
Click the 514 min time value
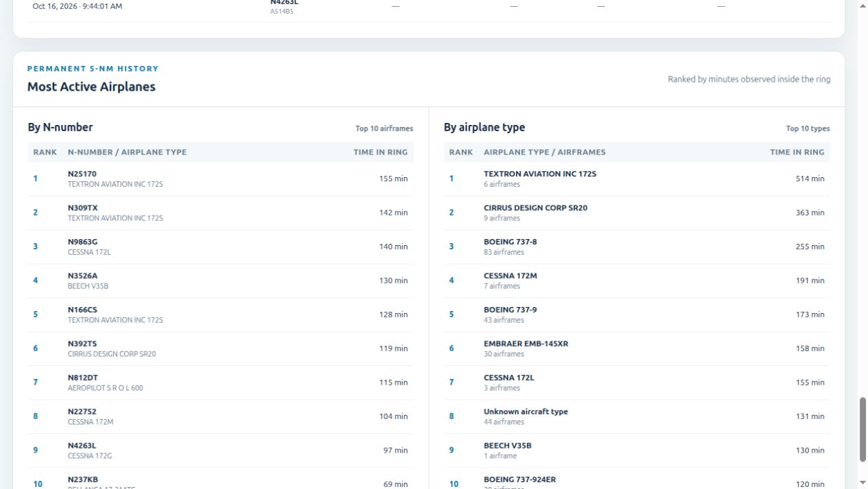pyautogui.click(x=810, y=179)
